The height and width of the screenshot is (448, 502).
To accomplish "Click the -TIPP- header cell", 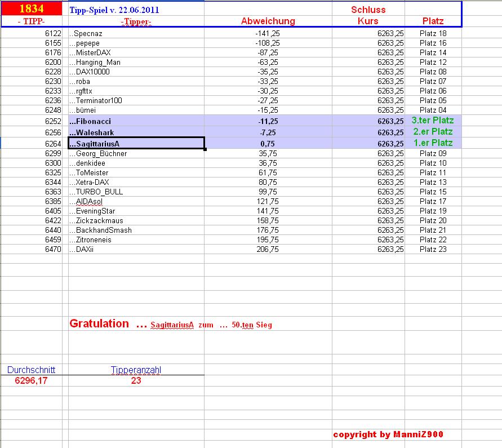I will pos(32,21).
